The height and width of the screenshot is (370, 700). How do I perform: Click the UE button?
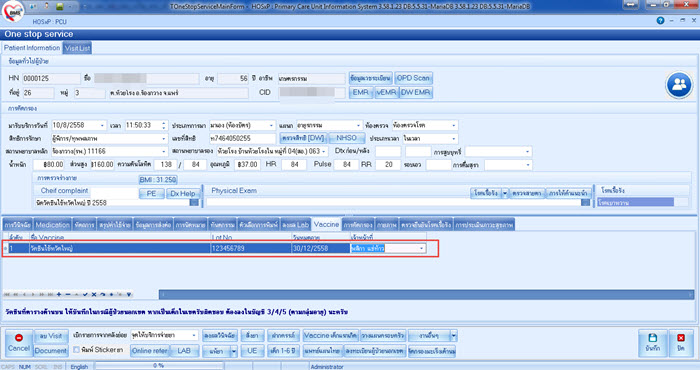(x=252, y=351)
